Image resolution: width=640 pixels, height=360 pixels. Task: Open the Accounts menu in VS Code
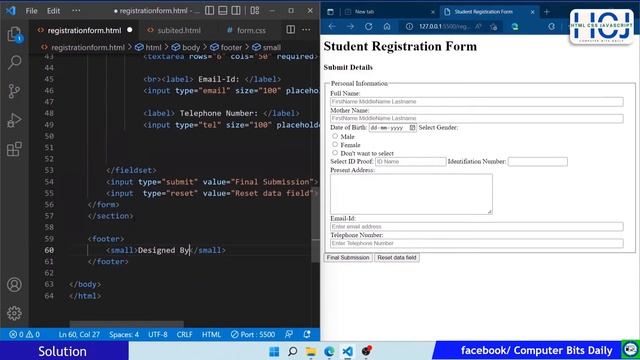pos(14,284)
